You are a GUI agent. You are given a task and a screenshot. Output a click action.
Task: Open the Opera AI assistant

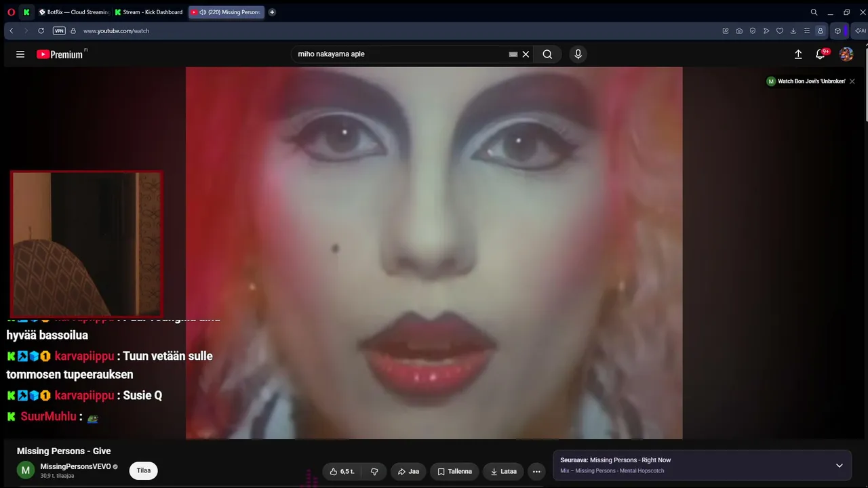click(860, 30)
